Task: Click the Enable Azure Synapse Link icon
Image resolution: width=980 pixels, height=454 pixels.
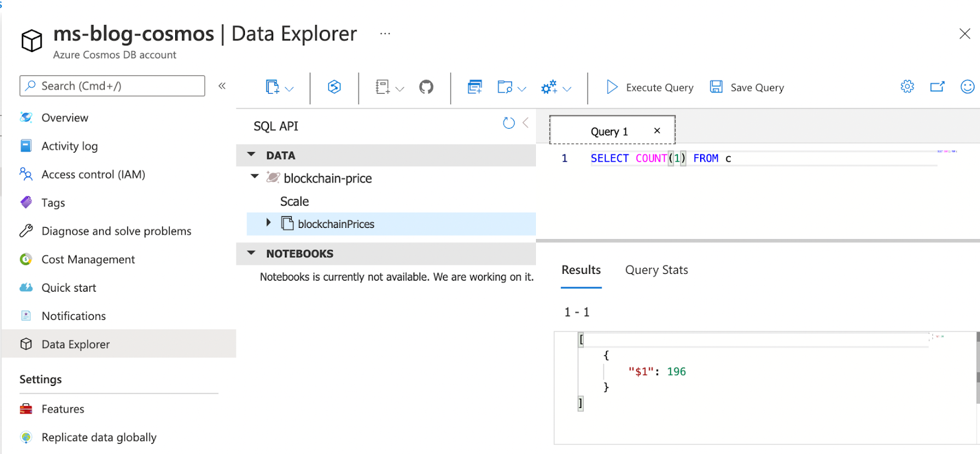Action: click(x=334, y=87)
